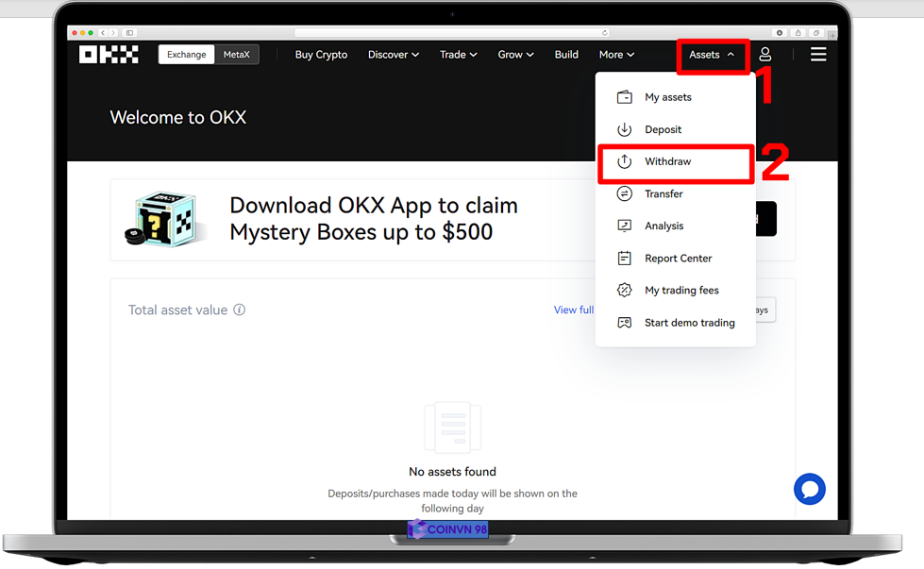Choose Start demo trading menu item
Image resolution: width=924 pixels, height=569 pixels.
coord(689,323)
